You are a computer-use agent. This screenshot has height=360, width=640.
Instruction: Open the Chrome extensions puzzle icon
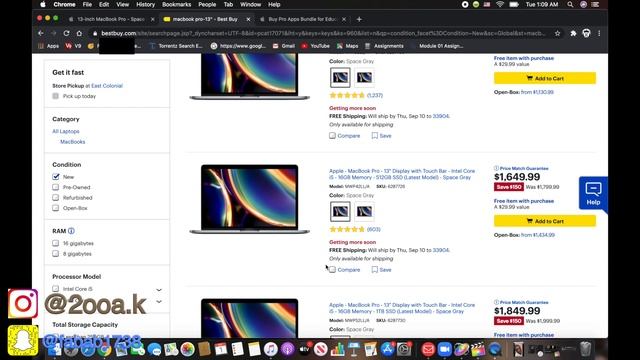[573, 33]
